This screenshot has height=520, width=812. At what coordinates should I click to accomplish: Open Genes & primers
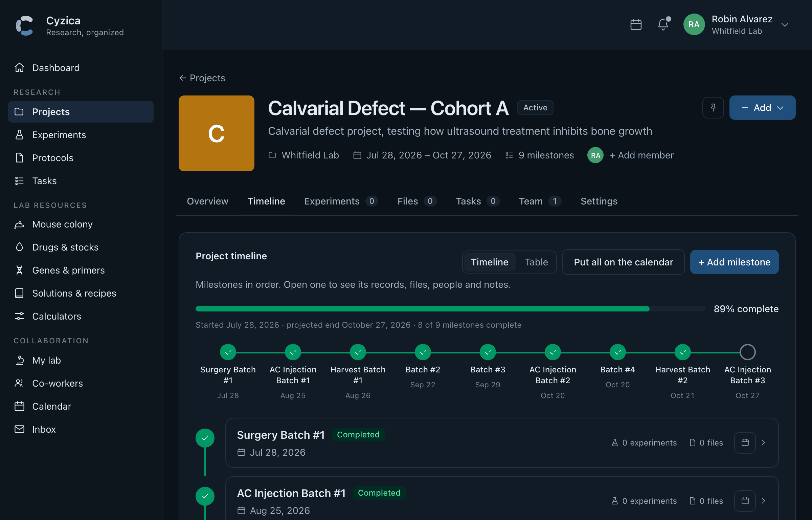click(81, 270)
